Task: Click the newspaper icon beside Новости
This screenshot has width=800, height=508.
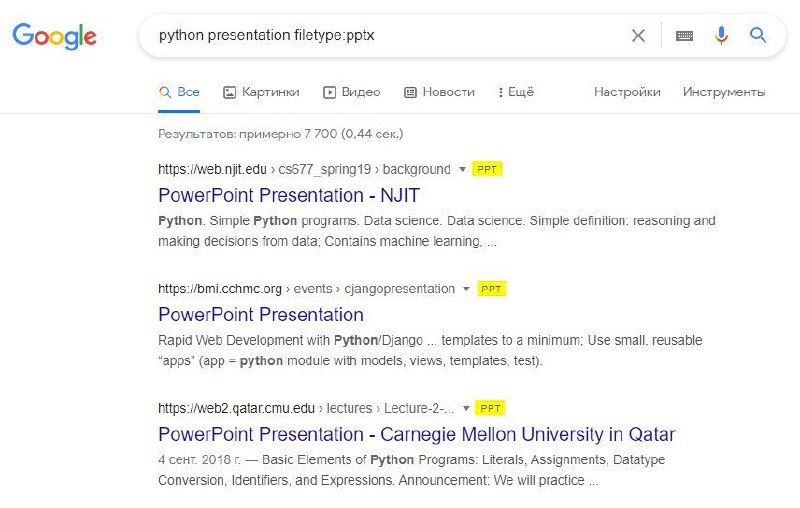Action: tap(410, 92)
